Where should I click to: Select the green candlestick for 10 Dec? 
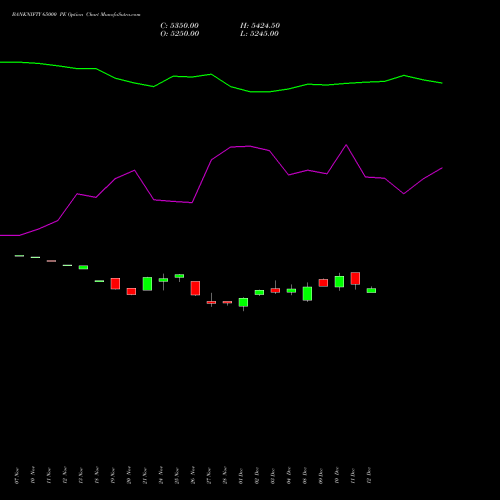[x=339, y=282]
